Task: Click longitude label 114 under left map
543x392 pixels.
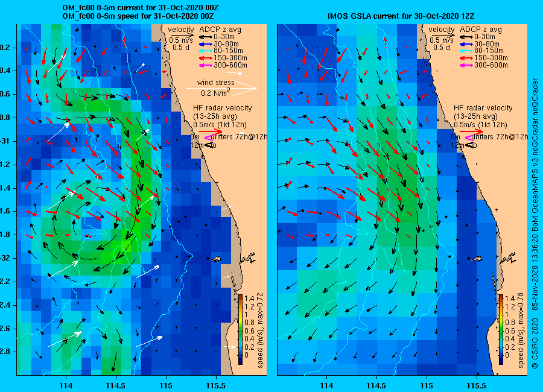Action: pos(66,385)
